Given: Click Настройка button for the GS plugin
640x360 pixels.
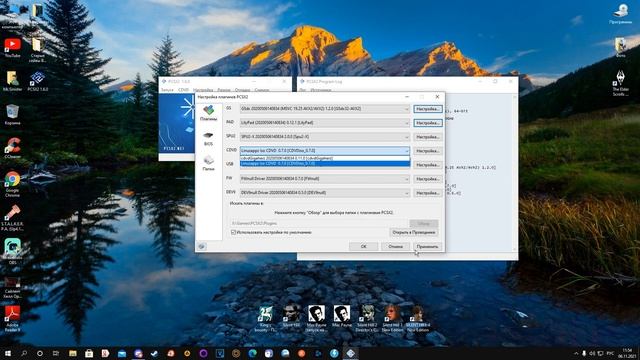Looking at the screenshot, I should tap(427, 109).
